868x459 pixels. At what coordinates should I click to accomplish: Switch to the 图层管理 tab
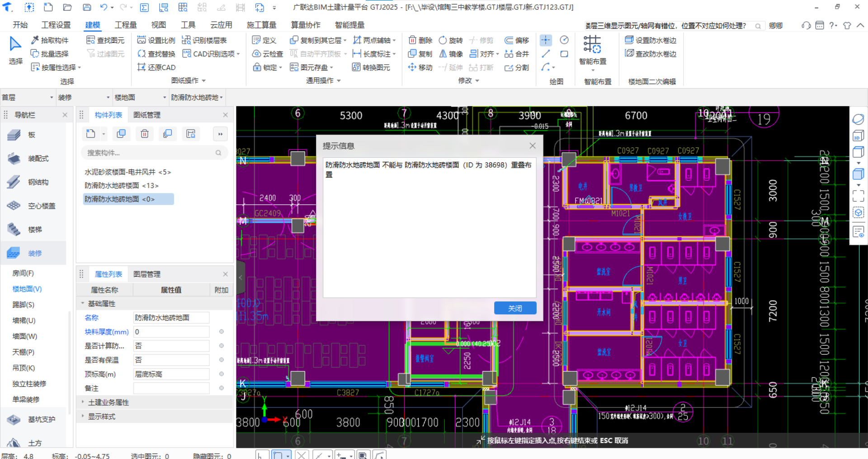(147, 274)
